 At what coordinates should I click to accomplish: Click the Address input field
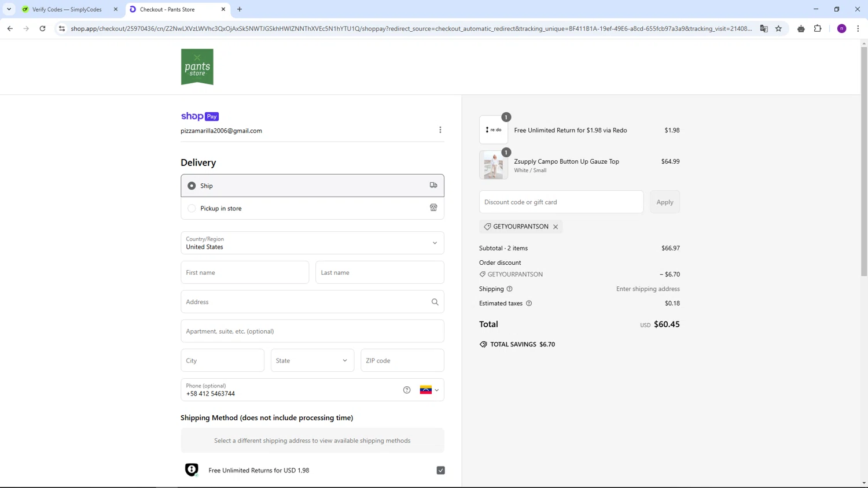(x=312, y=302)
